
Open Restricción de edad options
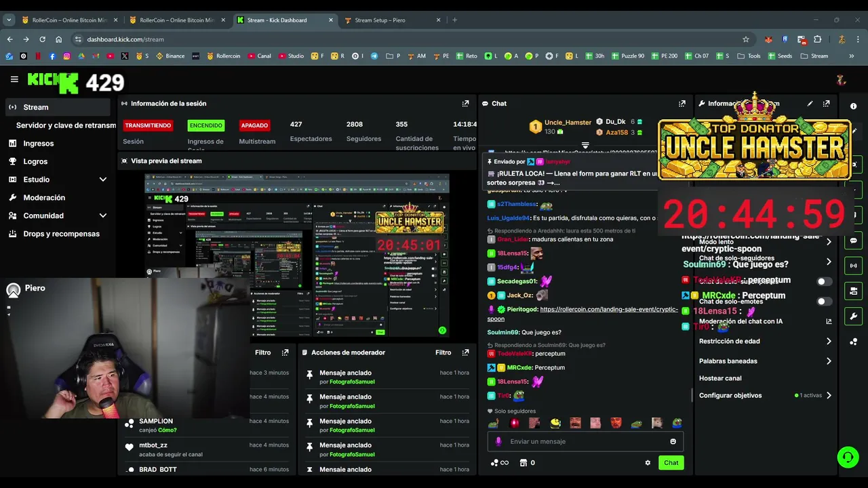click(764, 342)
